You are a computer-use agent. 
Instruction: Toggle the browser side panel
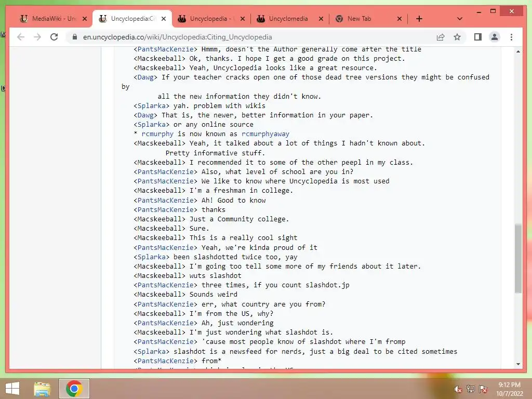tap(478, 37)
